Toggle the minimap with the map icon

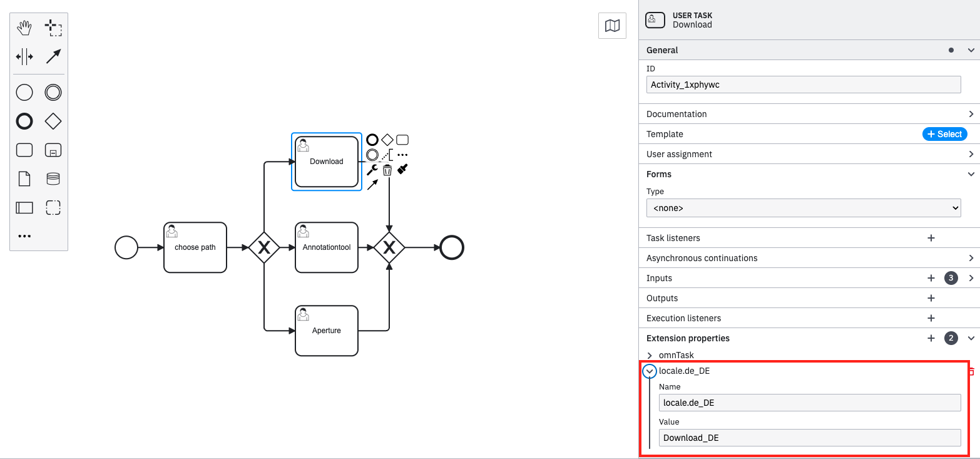click(612, 25)
